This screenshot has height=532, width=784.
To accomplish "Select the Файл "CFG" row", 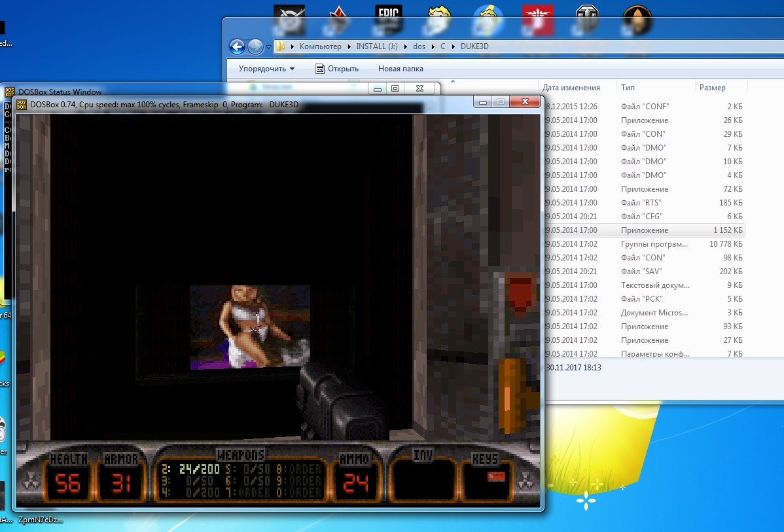I will pos(644,217).
